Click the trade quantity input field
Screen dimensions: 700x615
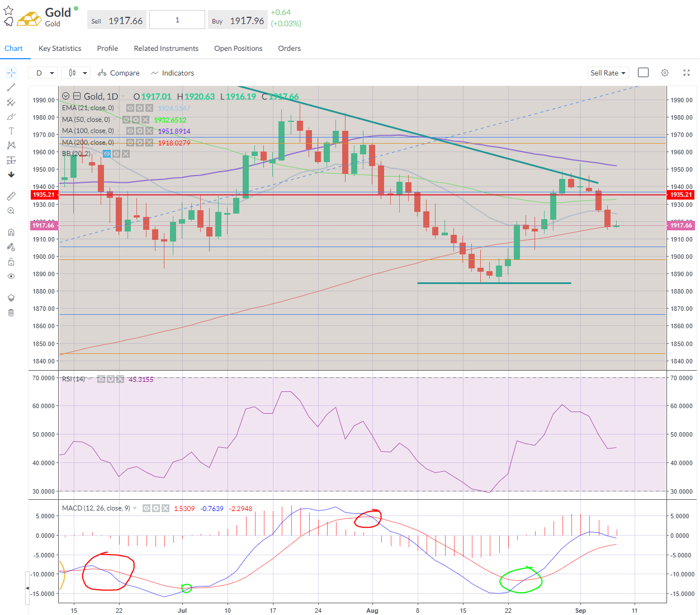pos(177,19)
